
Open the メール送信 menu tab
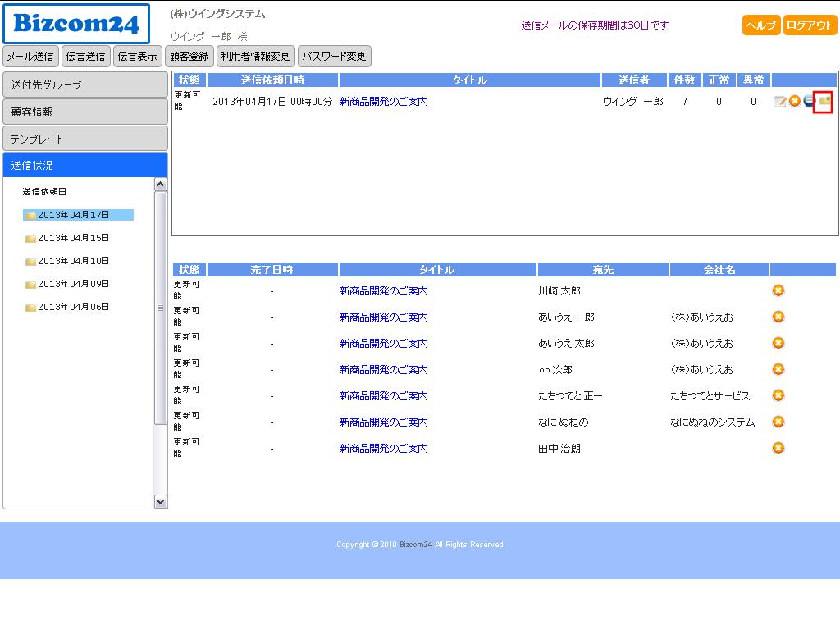(x=30, y=57)
